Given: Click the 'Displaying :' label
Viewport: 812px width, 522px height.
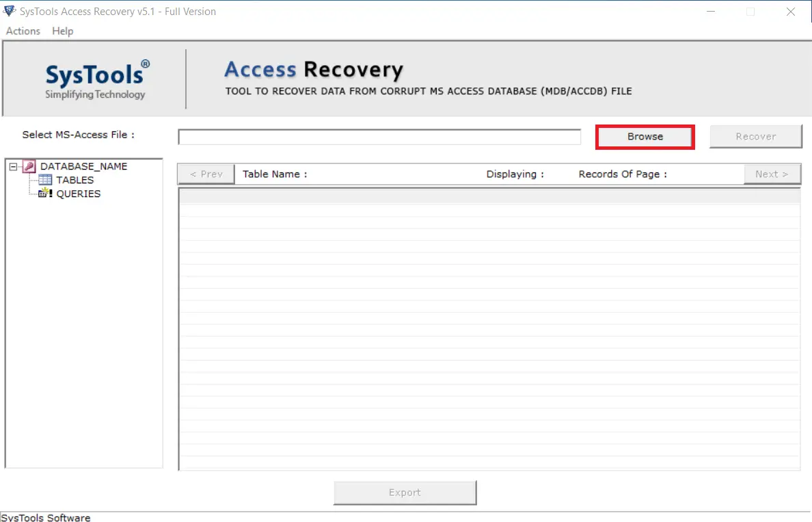Looking at the screenshot, I should [515, 174].
